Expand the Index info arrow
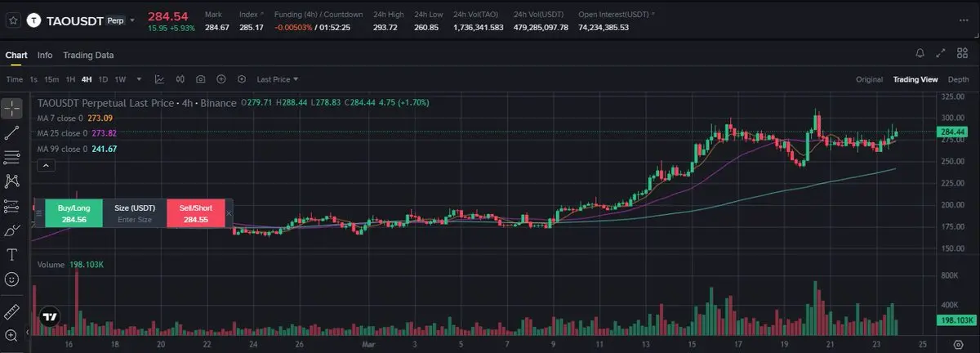The width and height of the screenshot is (980, 353). pyautogui.click(x=263, y=15)
